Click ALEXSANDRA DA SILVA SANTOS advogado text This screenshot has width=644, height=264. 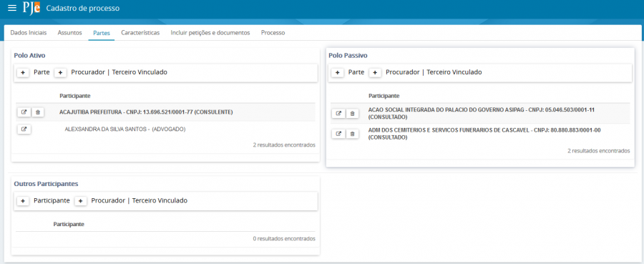[x=125, y=129]
